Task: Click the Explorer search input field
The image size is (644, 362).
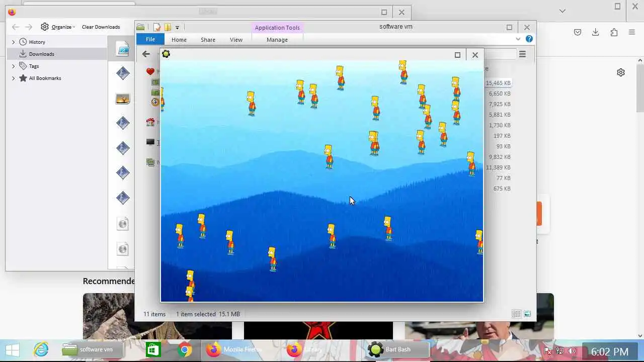Action: [500, 54]
